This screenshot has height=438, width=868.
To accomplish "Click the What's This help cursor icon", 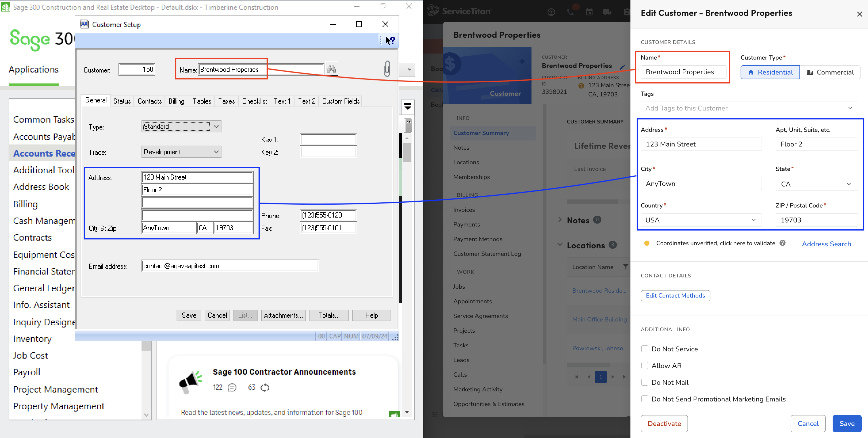I will point(390,41).
